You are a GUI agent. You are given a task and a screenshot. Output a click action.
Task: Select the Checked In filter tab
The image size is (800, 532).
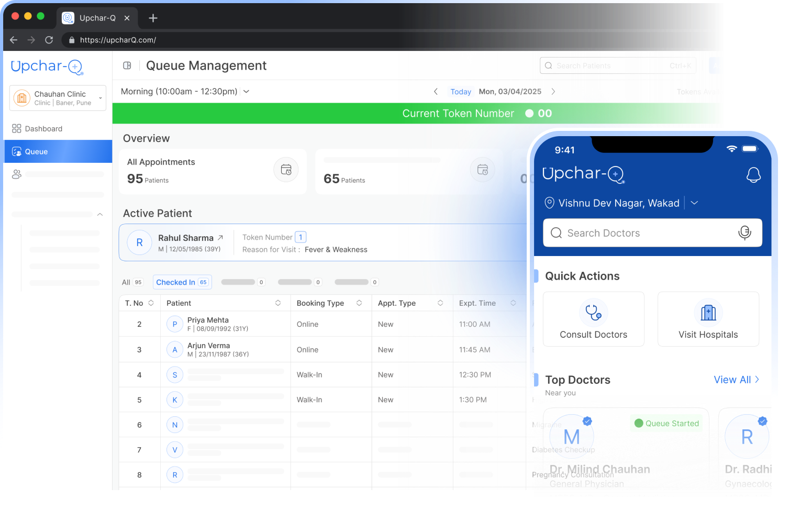coord(182,282)
